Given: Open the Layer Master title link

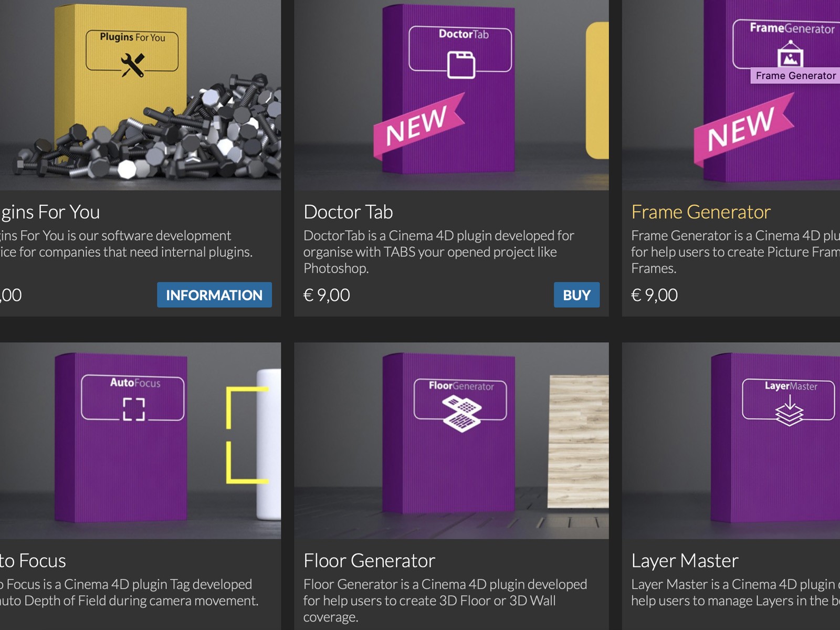Looking at the screenshot, I should pyautogui.click(x=685, y=561).
